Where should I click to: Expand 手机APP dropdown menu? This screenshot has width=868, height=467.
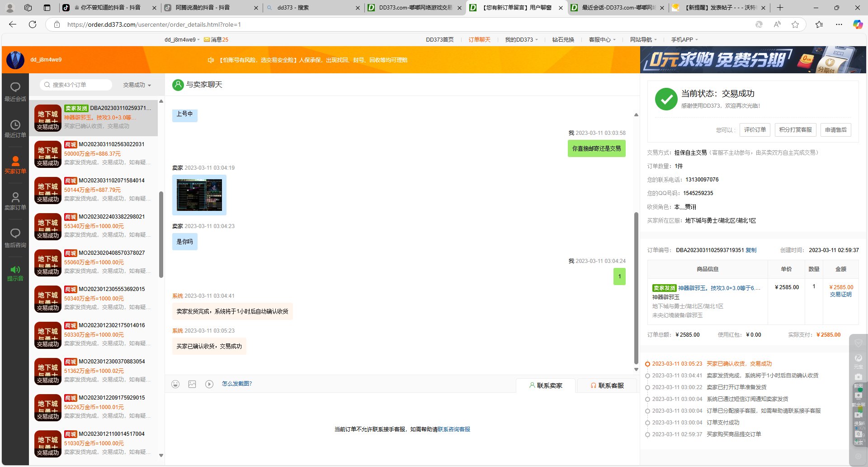click(x=684, y=40)
